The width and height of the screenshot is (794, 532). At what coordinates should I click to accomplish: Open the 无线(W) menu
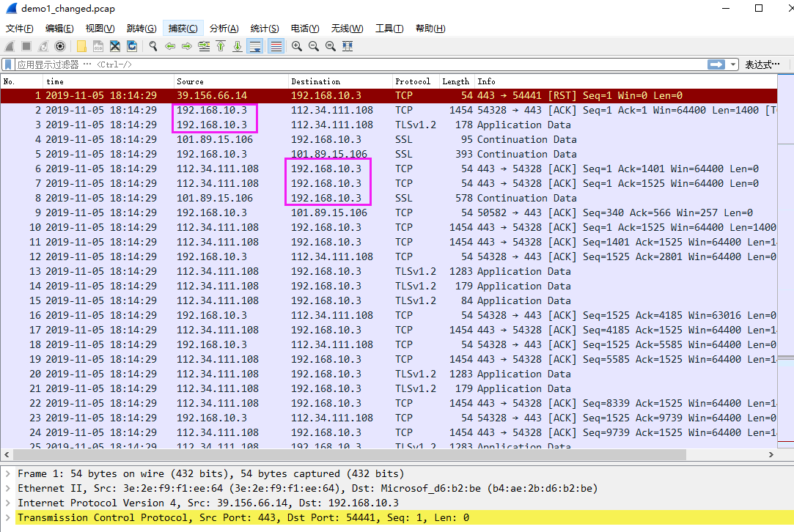pyautogui.click(x=347, y=29)
